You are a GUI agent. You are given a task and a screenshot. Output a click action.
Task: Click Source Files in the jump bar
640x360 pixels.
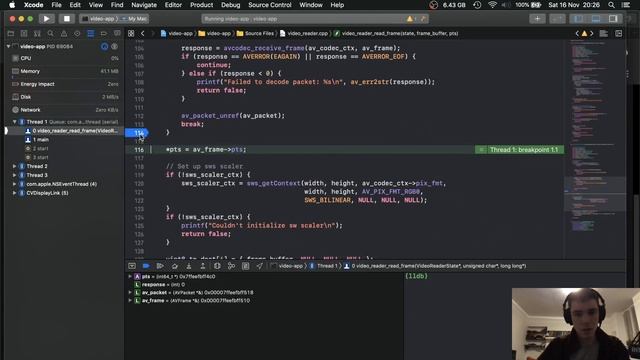[256, 33]
